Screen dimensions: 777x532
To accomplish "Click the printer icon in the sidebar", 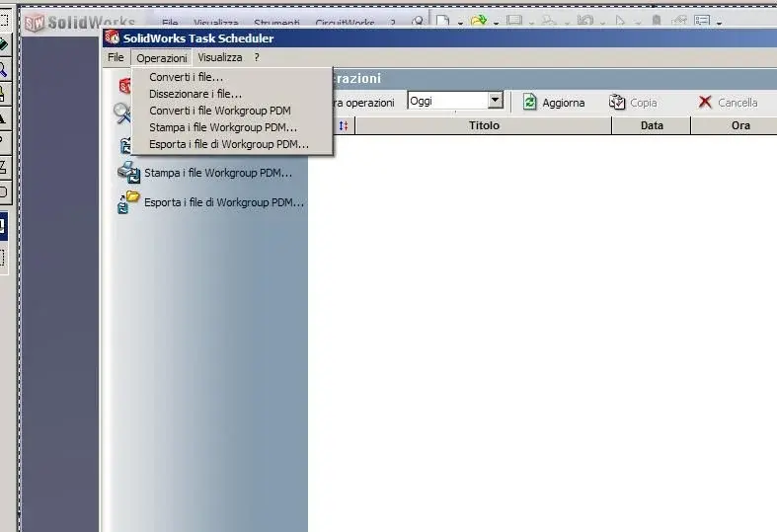I will (x=128, y=173).
